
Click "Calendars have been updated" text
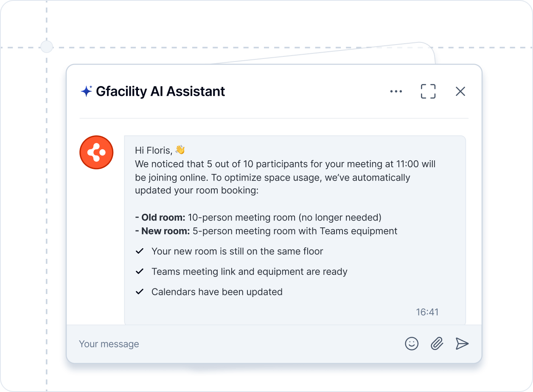[217, 292]
